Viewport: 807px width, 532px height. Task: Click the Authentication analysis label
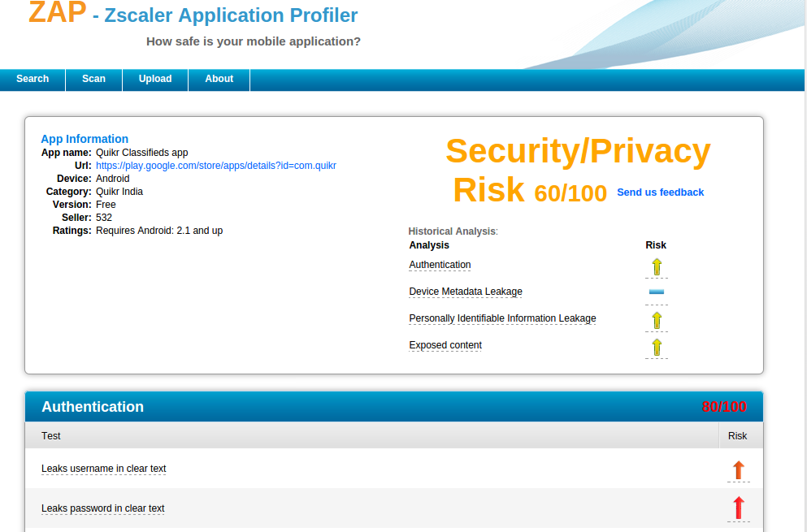coord(440,265)
